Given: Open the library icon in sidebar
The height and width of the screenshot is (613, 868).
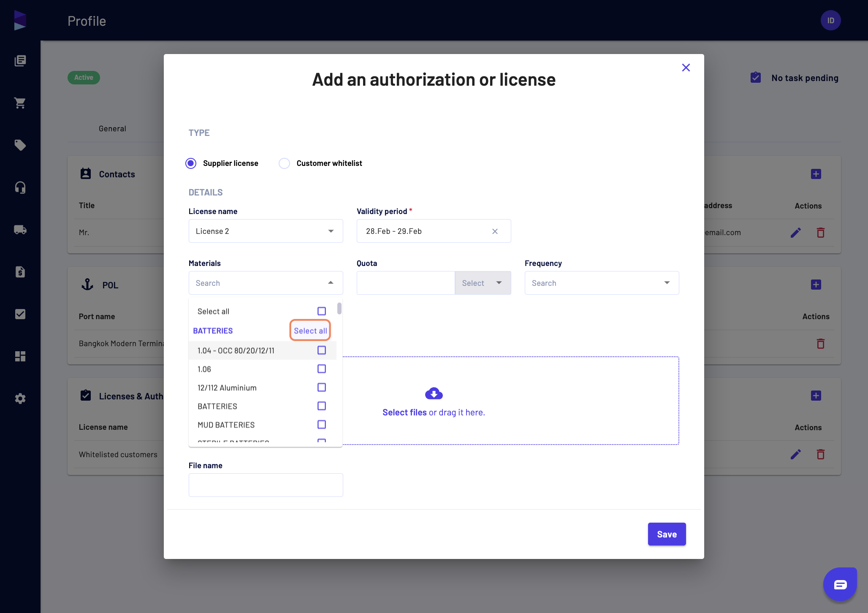Looking at the screenshot, I should click(x=20, y=61).
